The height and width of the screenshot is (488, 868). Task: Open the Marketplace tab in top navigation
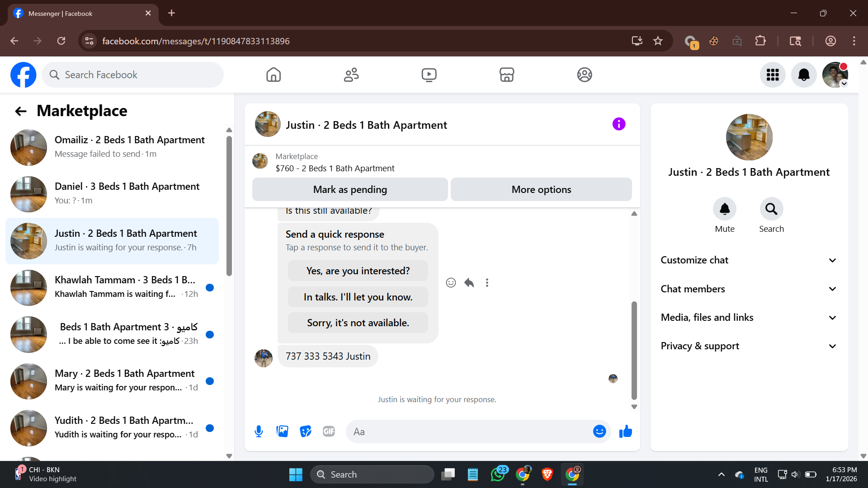pos(506,75)
